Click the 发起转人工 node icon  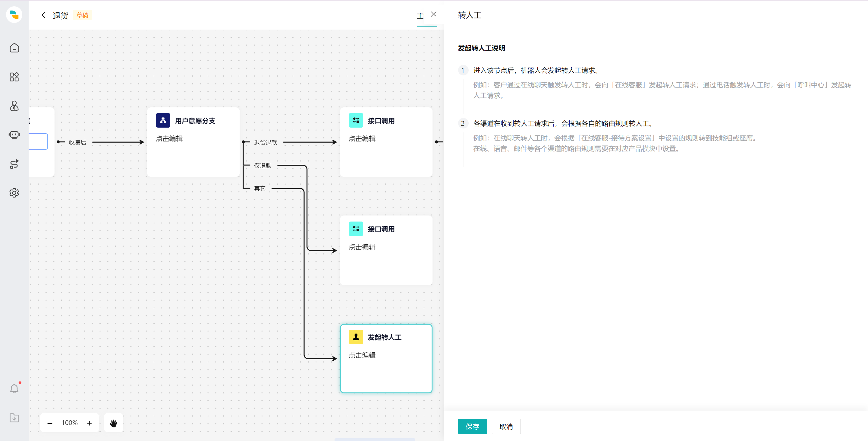point(356,337)
